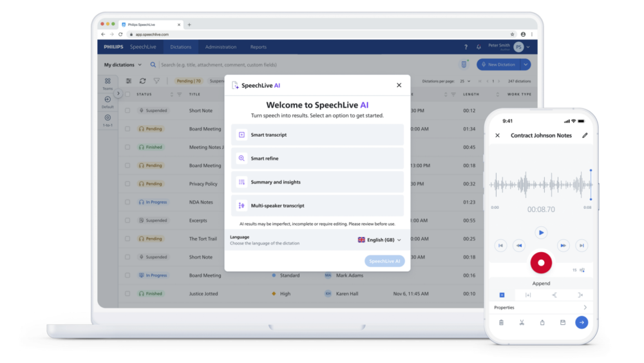Select the 1-to-1 sidebar item
644x363 pixels.
108,121
